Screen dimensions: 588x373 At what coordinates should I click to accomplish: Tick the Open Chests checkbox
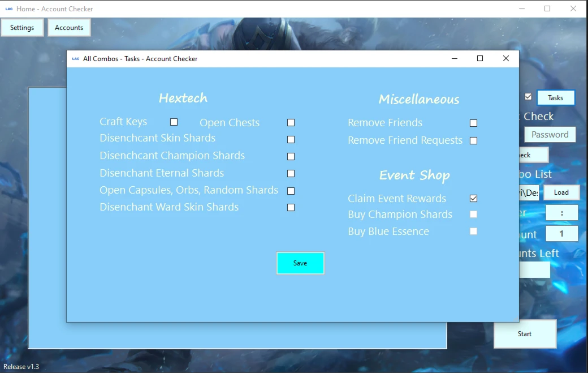(x=291, y=123)
